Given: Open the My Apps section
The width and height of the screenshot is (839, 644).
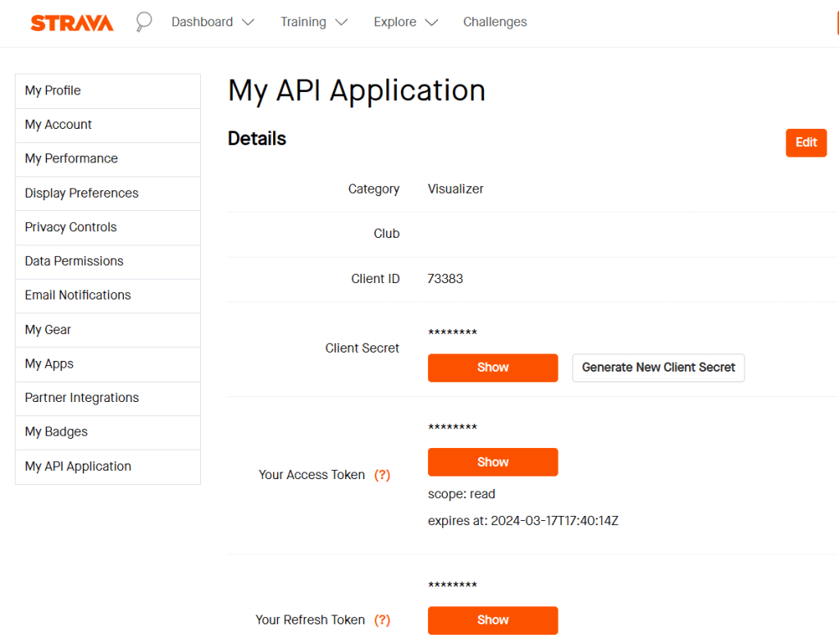Looking at the screenshot, I should [49, 364].
